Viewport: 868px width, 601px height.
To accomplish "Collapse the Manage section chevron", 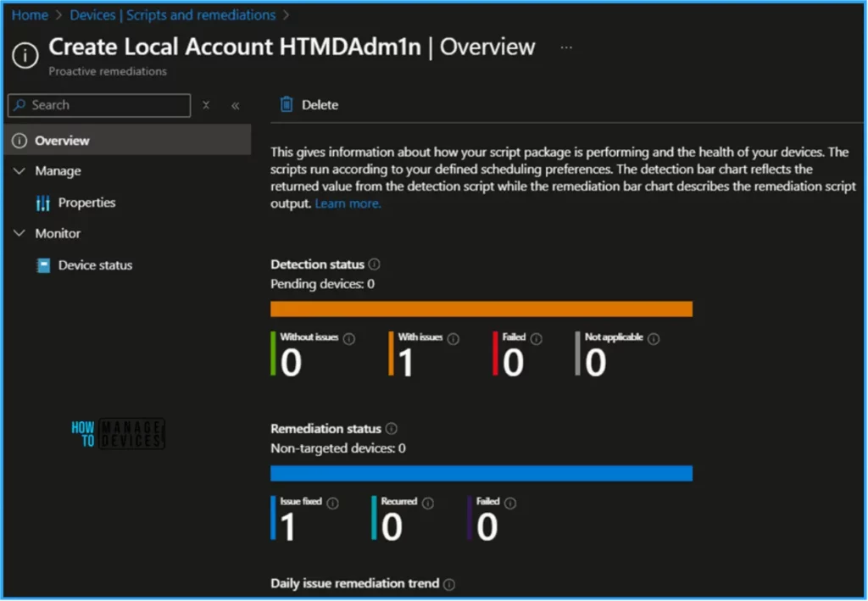I will click(19, 170).
